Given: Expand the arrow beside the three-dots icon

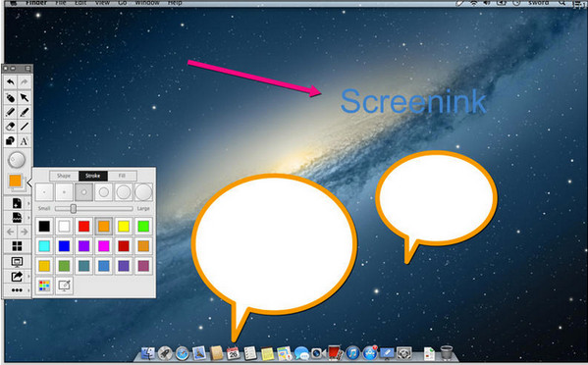Looking at the screenshot, I should 28,290.
